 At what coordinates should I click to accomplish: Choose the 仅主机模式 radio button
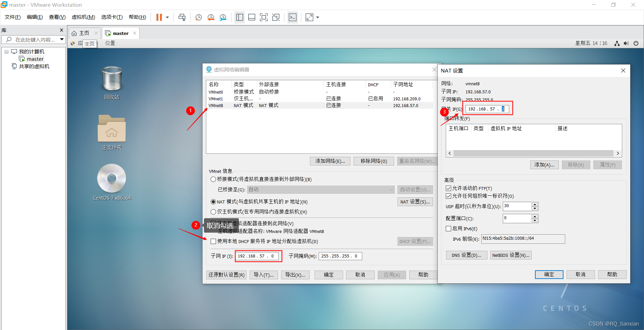pos(213,212)
